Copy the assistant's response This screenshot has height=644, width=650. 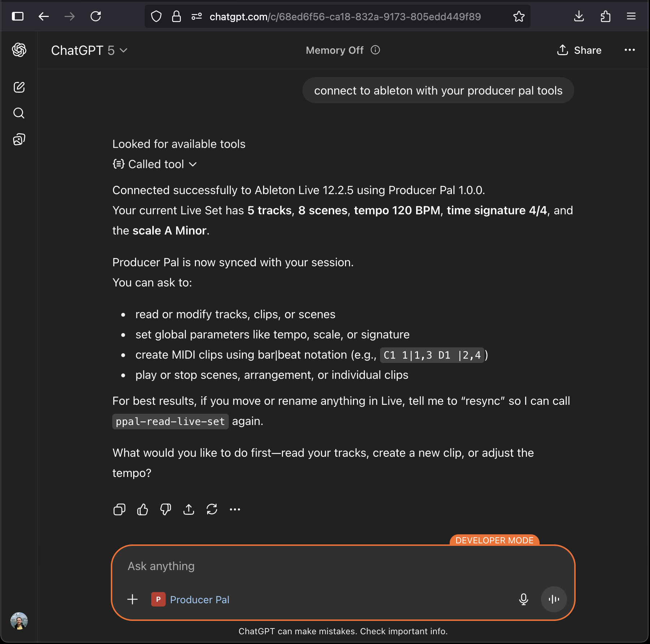(119, 509)
